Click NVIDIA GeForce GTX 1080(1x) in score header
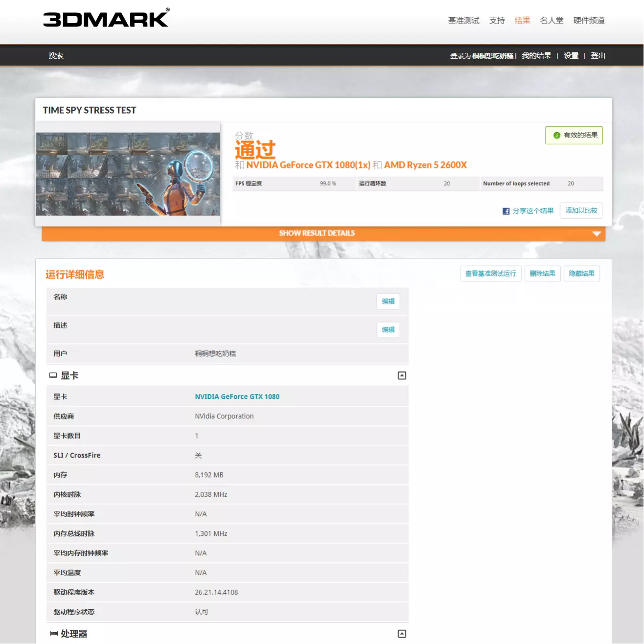The image size is (644, 644). pyautogui.click(x=308, y=165)
